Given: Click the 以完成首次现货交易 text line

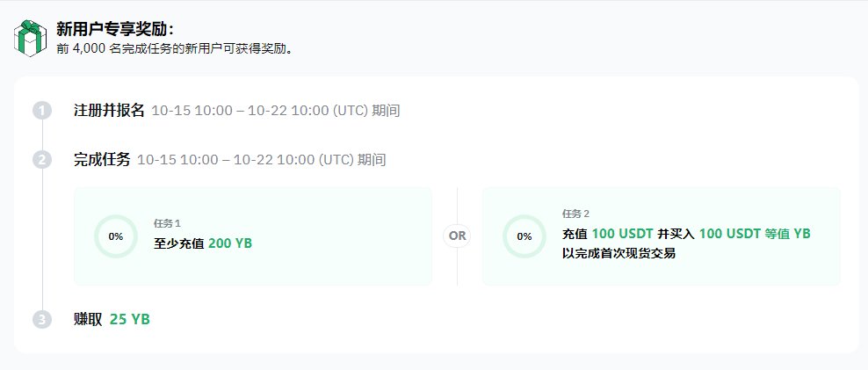Looking at the screenshot, I should pos(618,253).
